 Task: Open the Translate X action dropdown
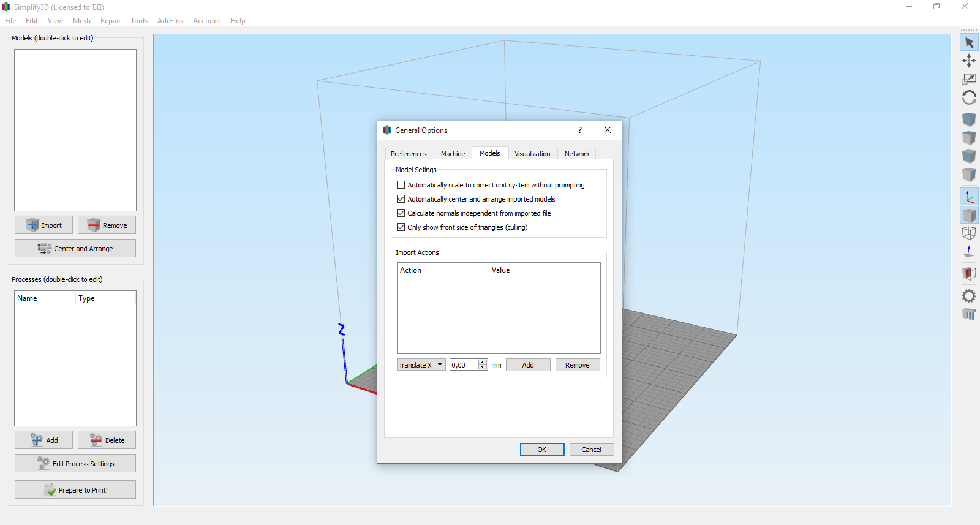(421, 365)
